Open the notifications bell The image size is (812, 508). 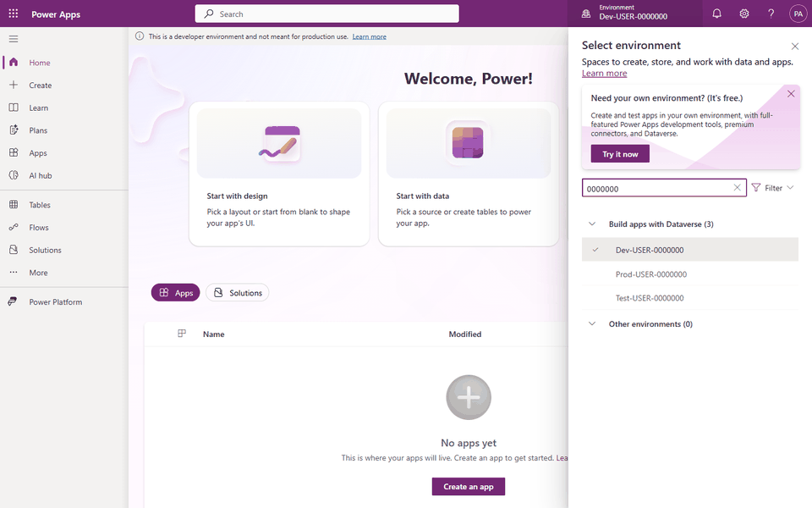tap(716, 14)
